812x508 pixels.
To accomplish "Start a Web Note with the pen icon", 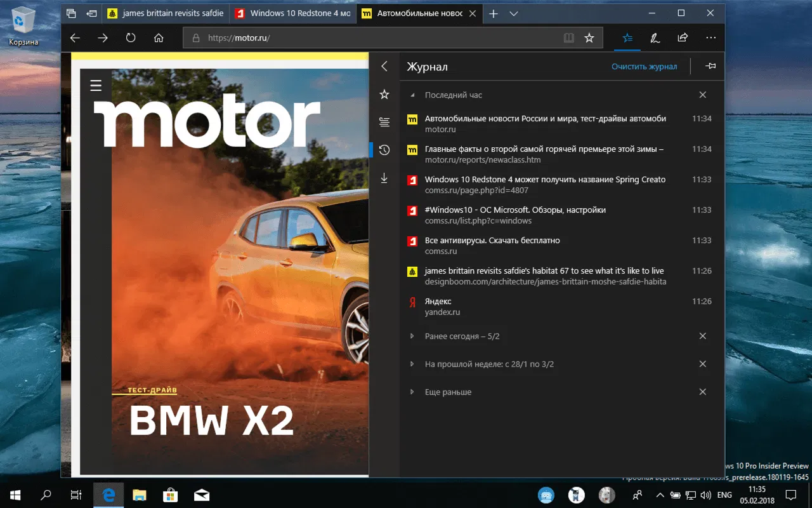I will pos(655,38).
